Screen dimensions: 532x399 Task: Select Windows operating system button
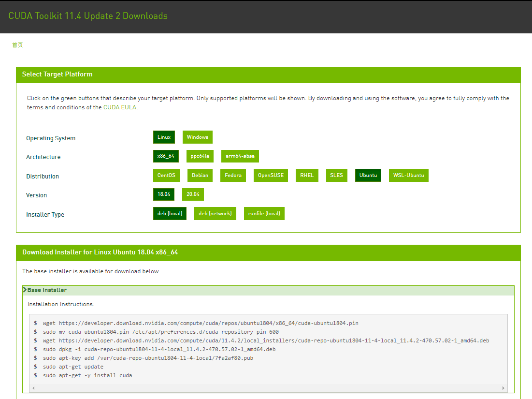[x=198, y=137]
